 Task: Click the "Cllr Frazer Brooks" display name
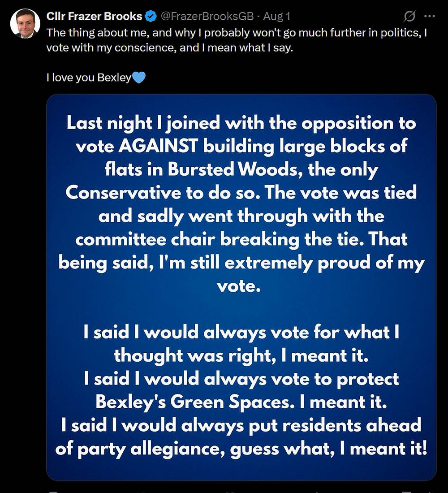pyautogui.click(x=94, y=17)
